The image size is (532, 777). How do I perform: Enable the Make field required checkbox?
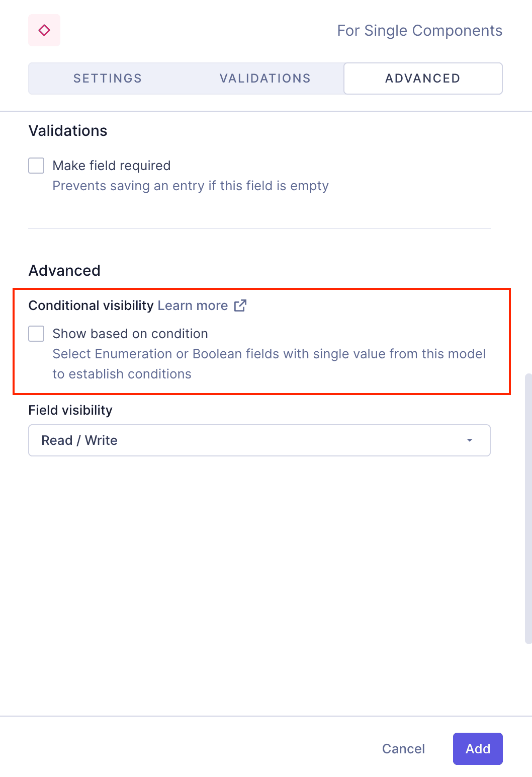[x=36, y=165]
